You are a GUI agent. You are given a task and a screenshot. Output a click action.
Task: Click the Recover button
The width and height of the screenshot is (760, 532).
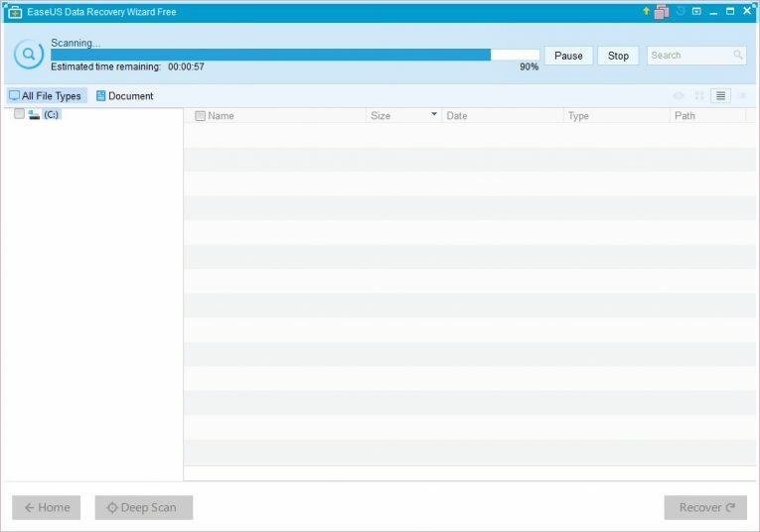click(x=705, y=507)
